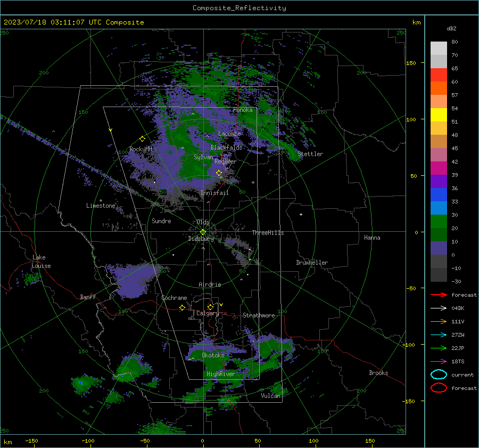Click the Limestone label
479x448 pixels.
click(101, 206)
